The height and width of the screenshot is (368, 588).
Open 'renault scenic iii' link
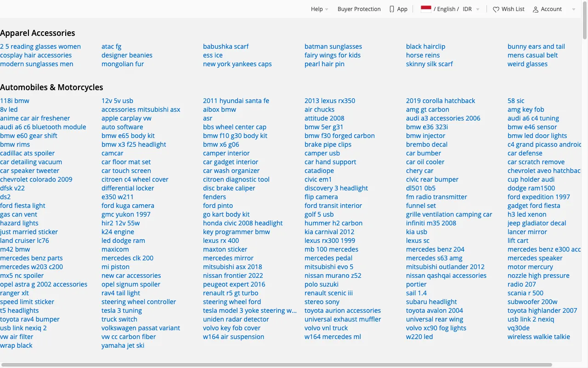point(328,293)
